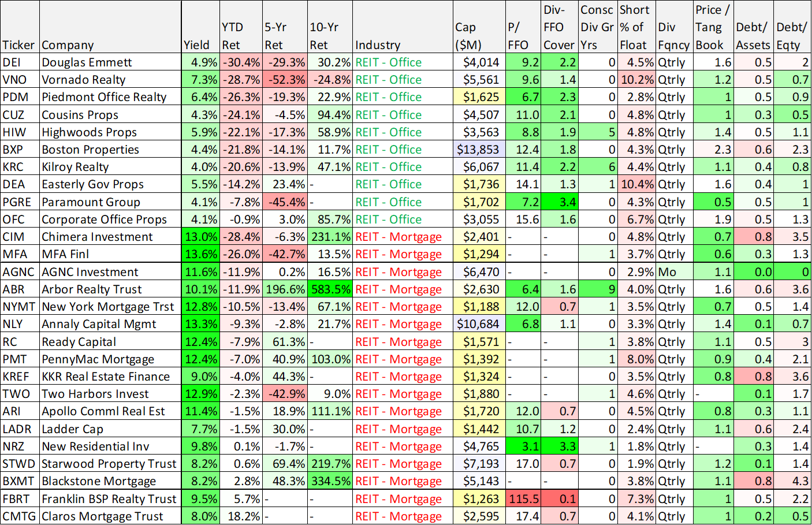Select PennyMac short float 8.0%
812x525 pixels.
pyautogui.click(x=636, y=359)
